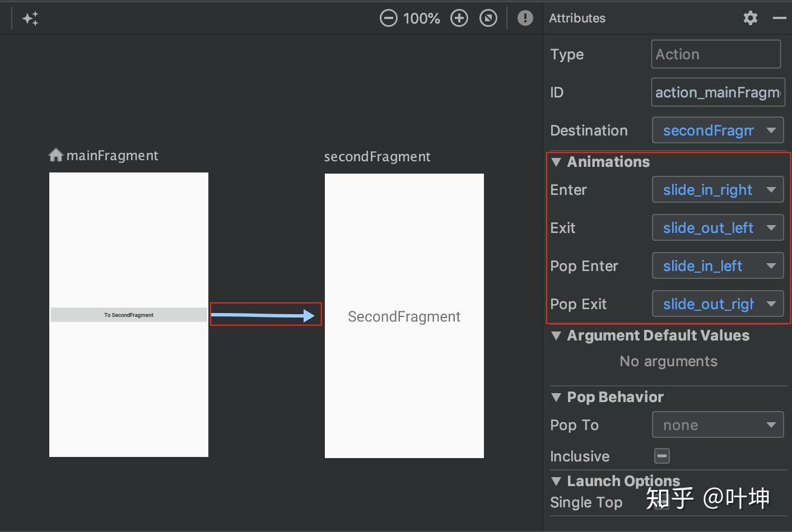The image size is (792, 532).
Task: Click the auto arrange sparkle icon
Action: [30, 18]
